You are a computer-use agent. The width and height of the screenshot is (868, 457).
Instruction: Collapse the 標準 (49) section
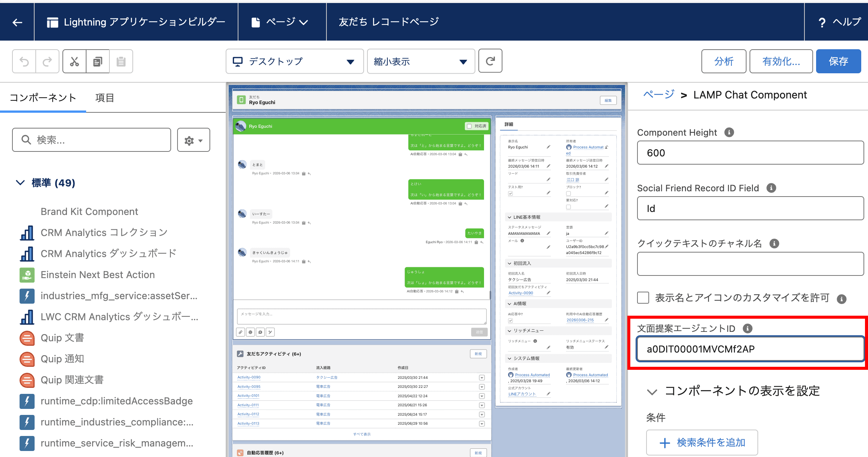[20, 183]
